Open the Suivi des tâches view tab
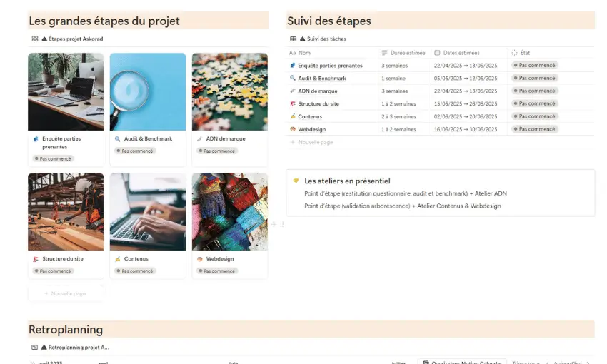 pyautogui.click(x=318, y=39)
